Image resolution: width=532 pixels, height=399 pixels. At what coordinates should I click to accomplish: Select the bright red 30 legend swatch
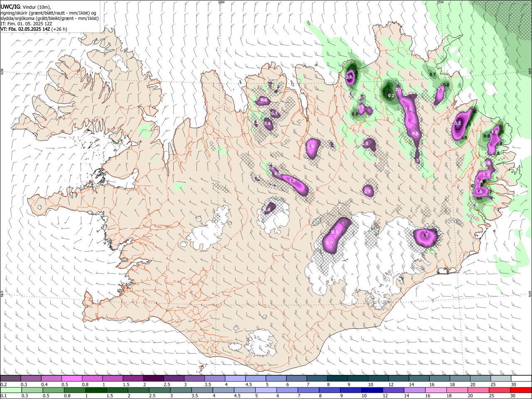tap(521, 390)
